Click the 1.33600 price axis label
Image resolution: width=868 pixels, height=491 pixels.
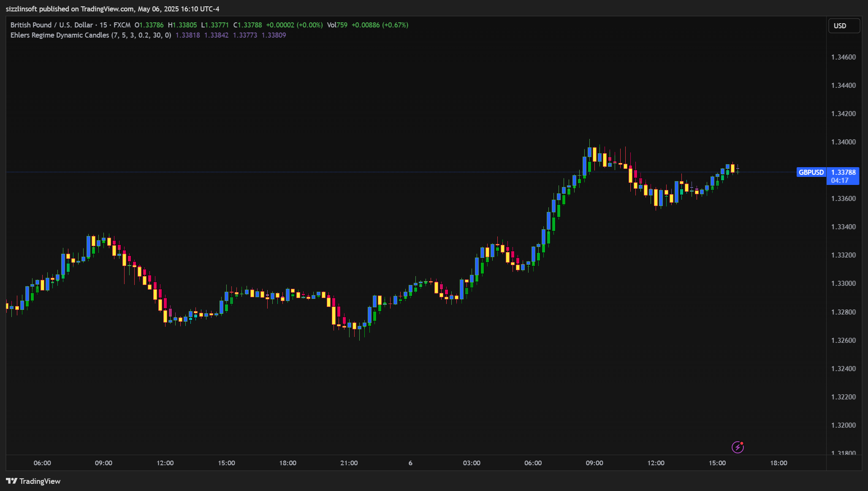pos(844,198)
